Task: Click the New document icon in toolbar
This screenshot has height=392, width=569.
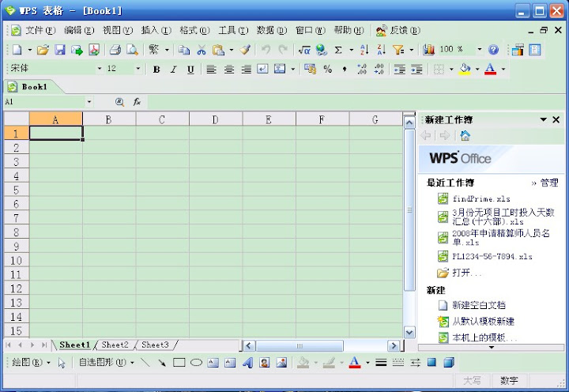Action: [x=17, y=50]
